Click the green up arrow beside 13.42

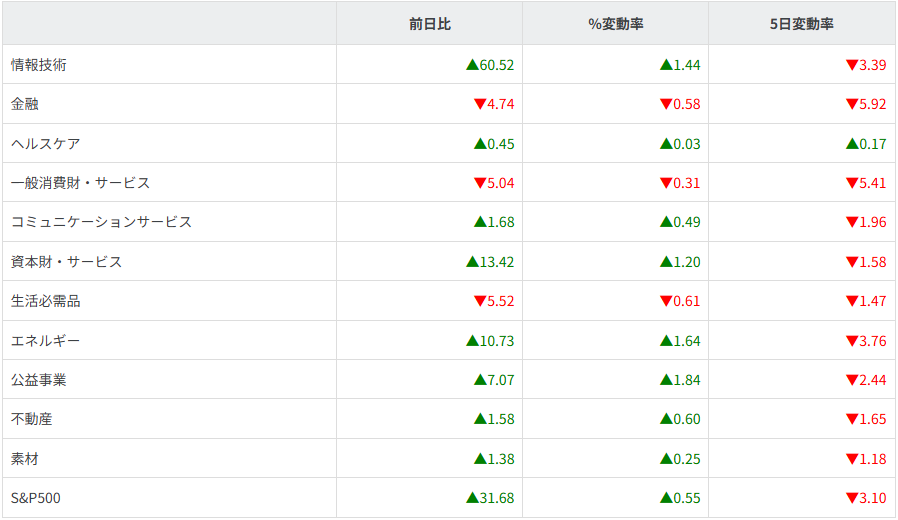pyautogui.click(x=472, y=262)
